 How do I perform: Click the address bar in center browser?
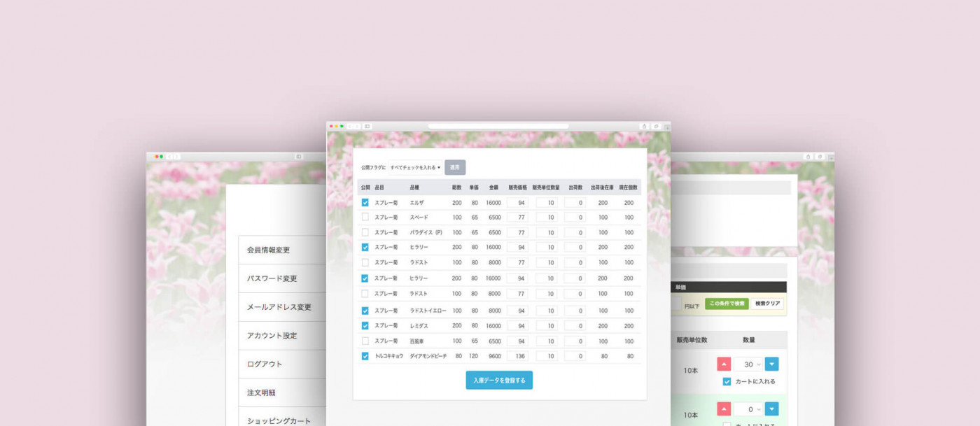[x=498, y=126]
